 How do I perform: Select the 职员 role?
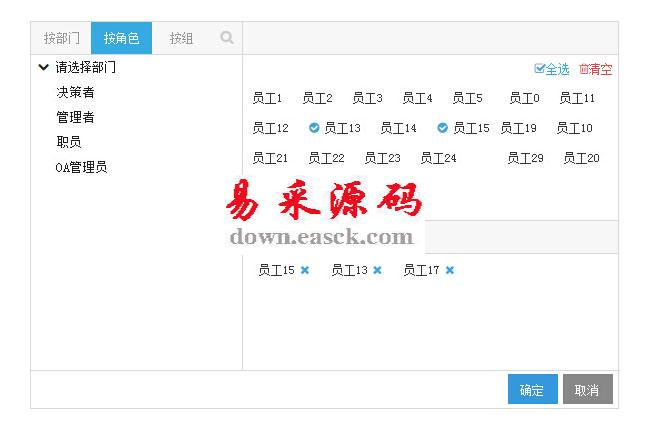pos(69,142)
